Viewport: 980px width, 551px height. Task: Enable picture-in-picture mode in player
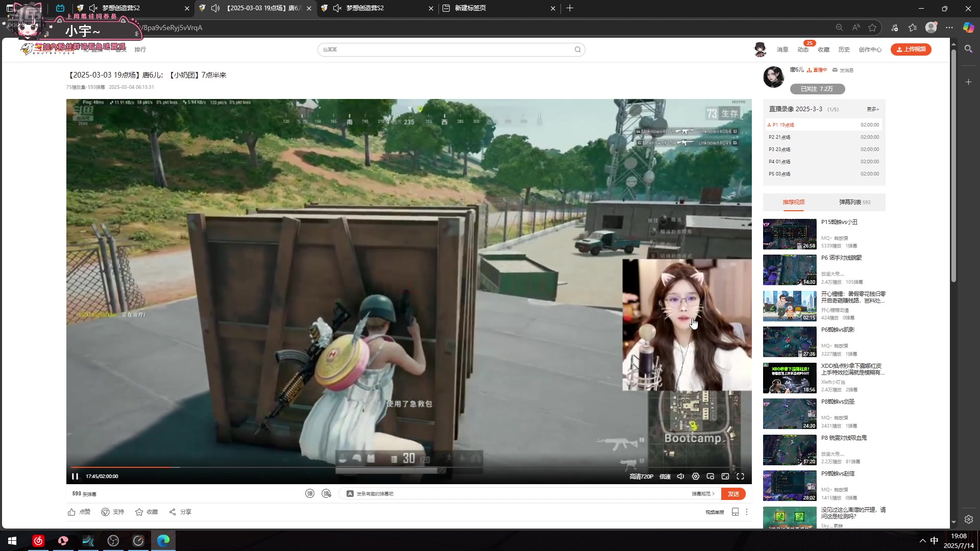point(710,476)
